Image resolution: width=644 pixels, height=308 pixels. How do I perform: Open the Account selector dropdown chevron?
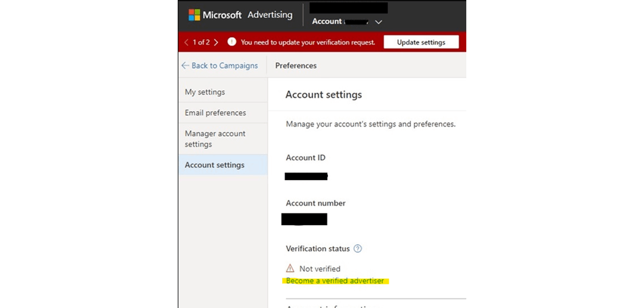379,22
